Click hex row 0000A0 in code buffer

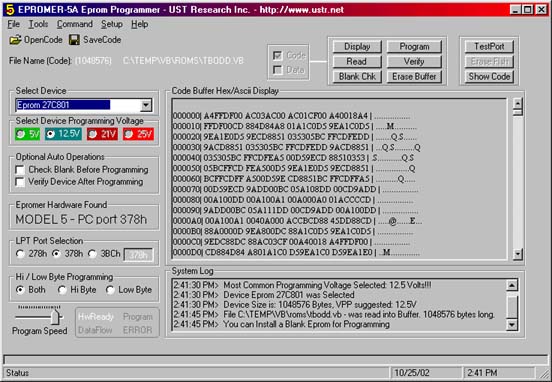pos(297,221)
